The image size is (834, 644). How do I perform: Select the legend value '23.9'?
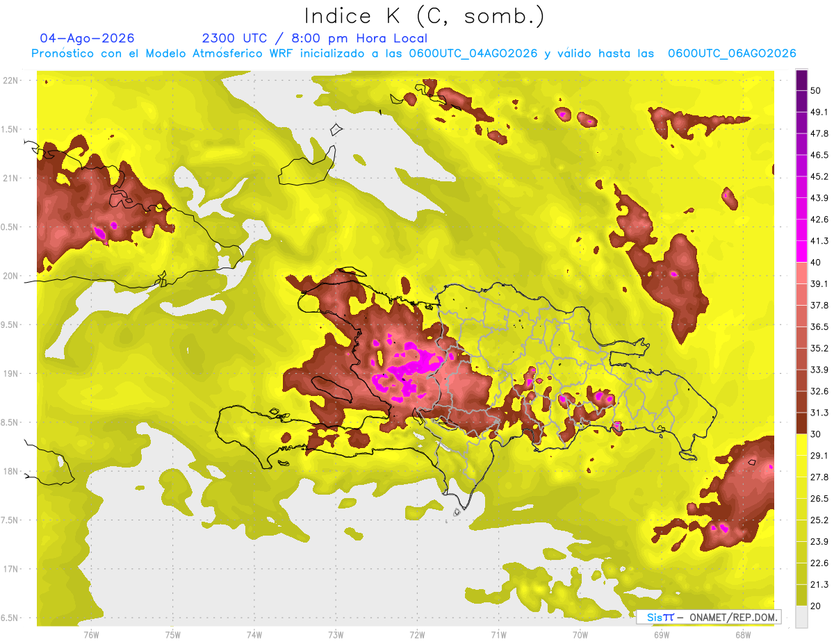click(x=820, y=542)
